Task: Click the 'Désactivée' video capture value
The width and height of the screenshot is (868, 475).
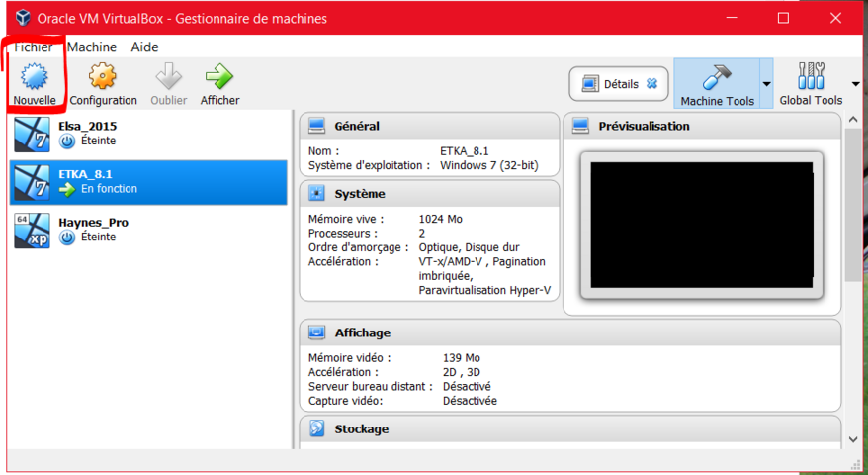Action: click(x=470, y=400)
